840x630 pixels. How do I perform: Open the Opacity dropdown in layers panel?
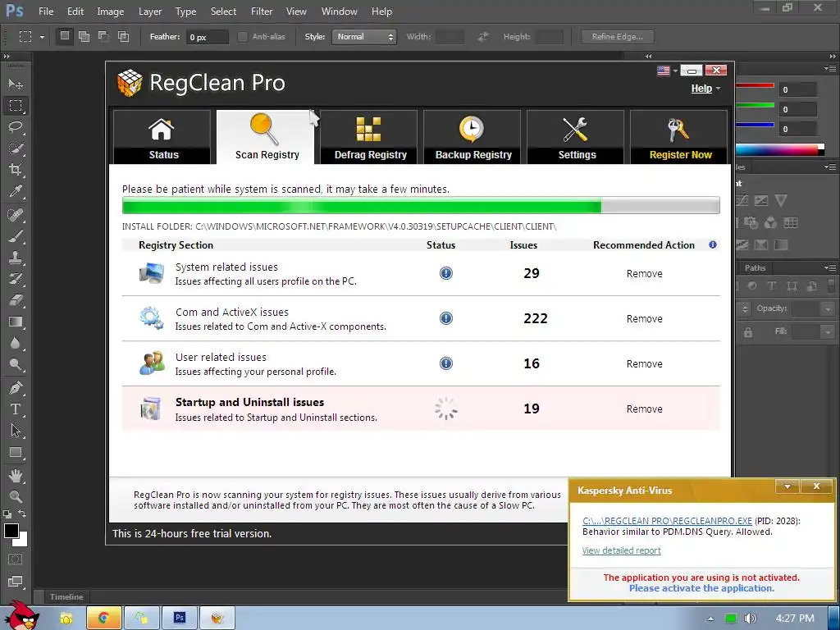828,308
